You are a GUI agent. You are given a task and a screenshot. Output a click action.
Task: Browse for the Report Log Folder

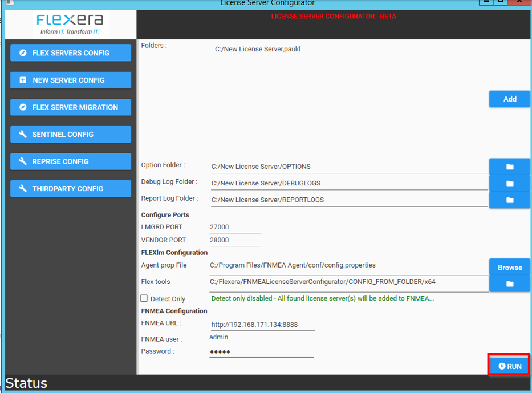(x=510, y=200)
